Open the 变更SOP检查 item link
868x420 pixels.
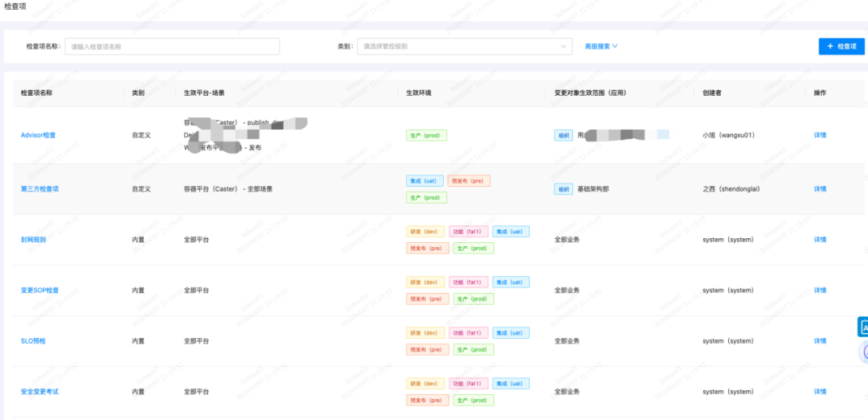39,290
